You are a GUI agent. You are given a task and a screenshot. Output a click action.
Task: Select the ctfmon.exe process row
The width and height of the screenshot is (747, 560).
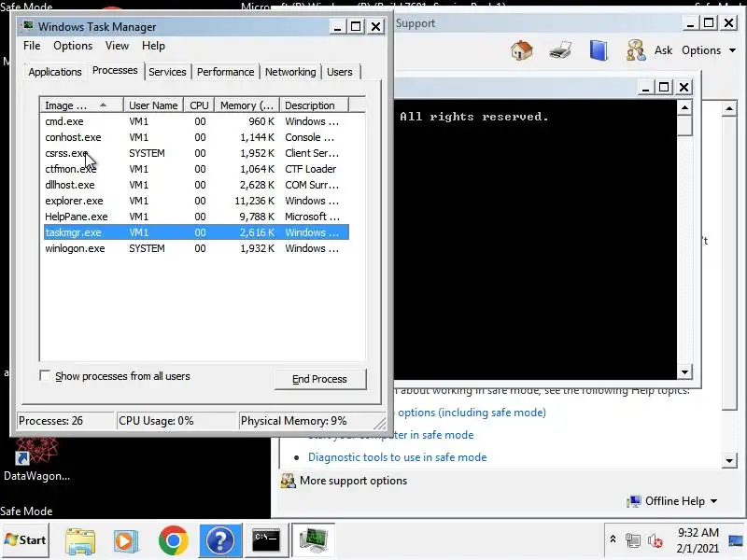[196, 169]
